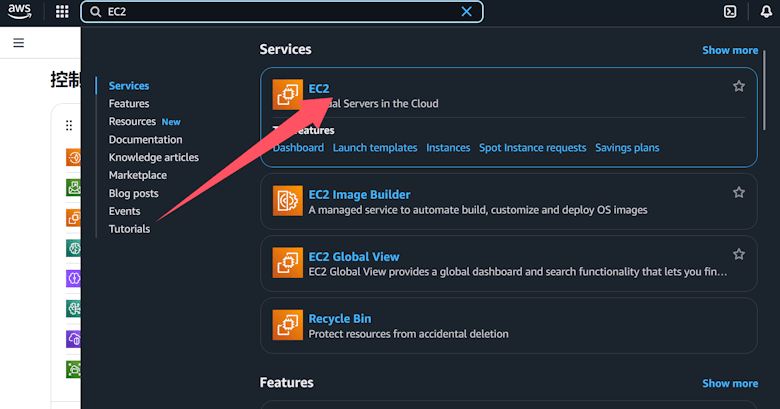Click the search results scrollbar
Viewport: 780px width, 409px height.
(765, 90)
